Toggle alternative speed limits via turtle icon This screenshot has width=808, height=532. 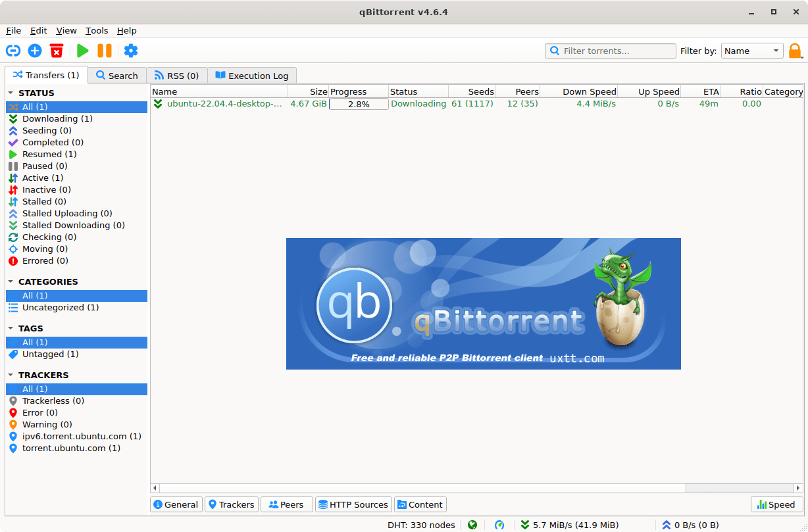[499, 525]
